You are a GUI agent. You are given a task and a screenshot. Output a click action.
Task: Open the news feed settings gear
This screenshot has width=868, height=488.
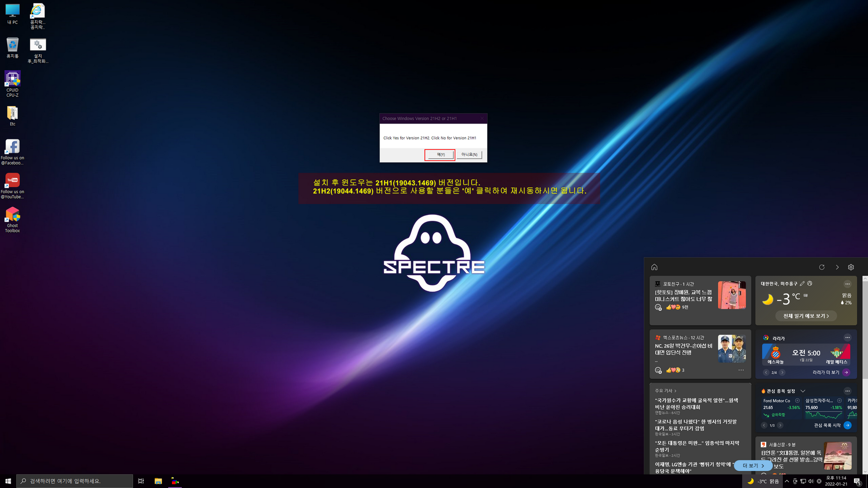pyautogui.click(x=851, y=267)
